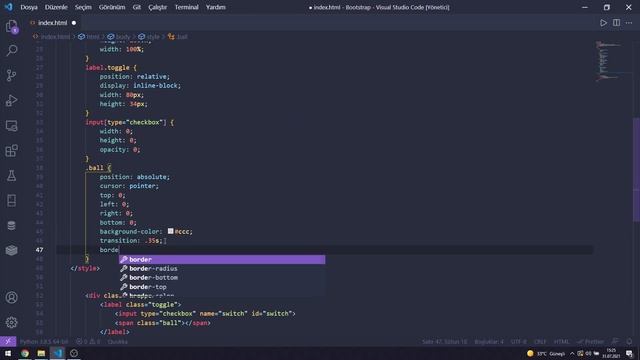Image resolution: width=640 pixels, height=360 pixels.
Task: Split the editor to the right
Action: pyautogui.click(x=616, y=23)
